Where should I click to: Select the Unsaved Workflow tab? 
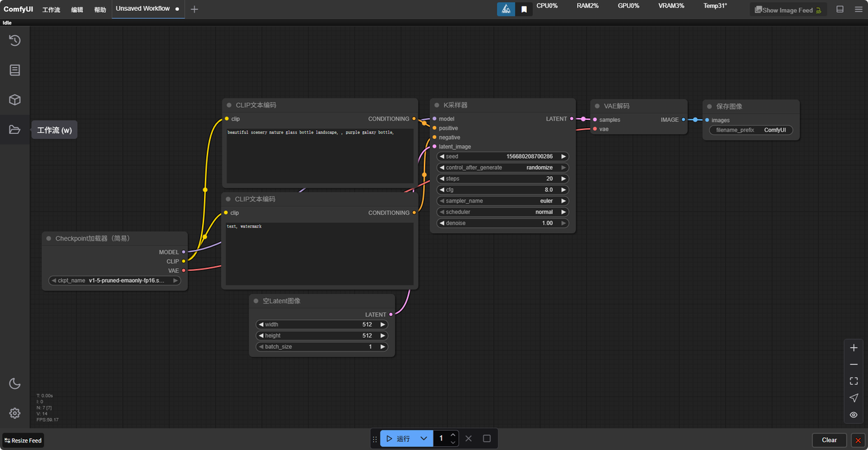(x=148, y=9)
